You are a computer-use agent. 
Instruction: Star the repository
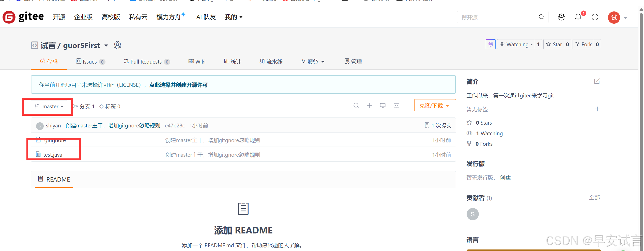click(554, 44)
